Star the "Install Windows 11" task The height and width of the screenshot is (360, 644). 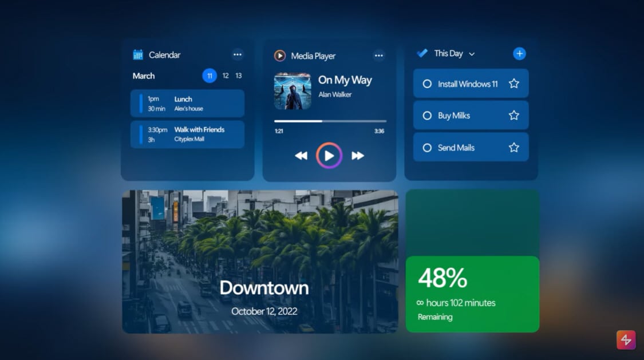click(513, 83)
